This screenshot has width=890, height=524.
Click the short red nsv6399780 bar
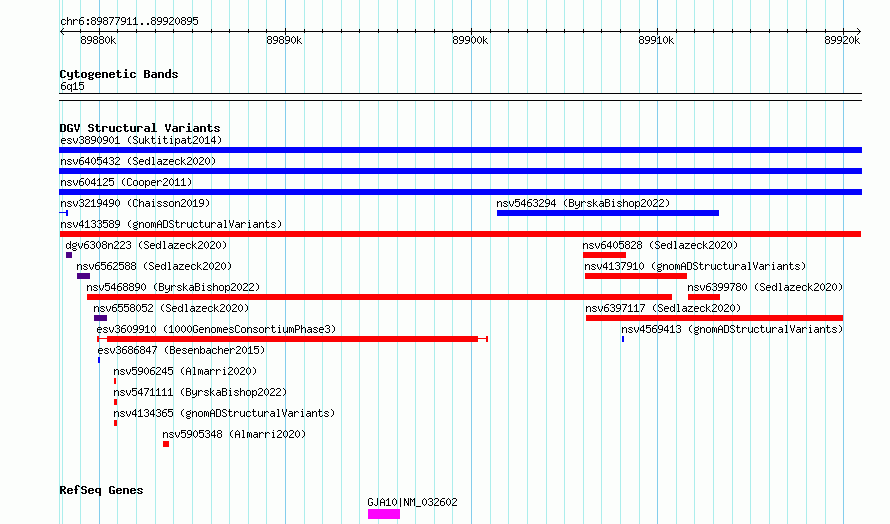[x=704, y=297]
